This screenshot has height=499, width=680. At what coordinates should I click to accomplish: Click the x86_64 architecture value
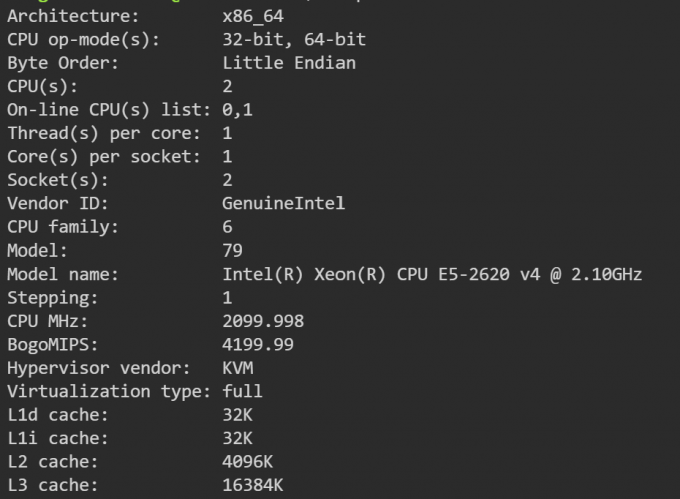pos(253,16)
